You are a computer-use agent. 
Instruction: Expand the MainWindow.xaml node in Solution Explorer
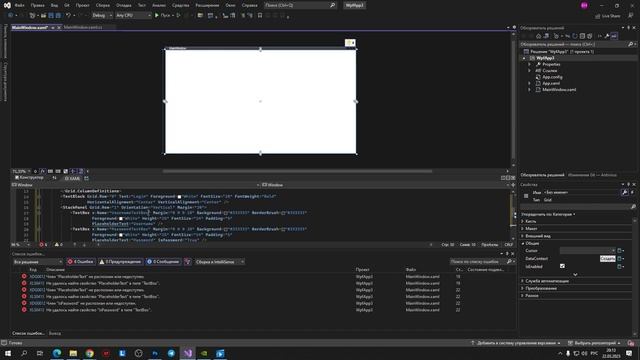[529, 90]
